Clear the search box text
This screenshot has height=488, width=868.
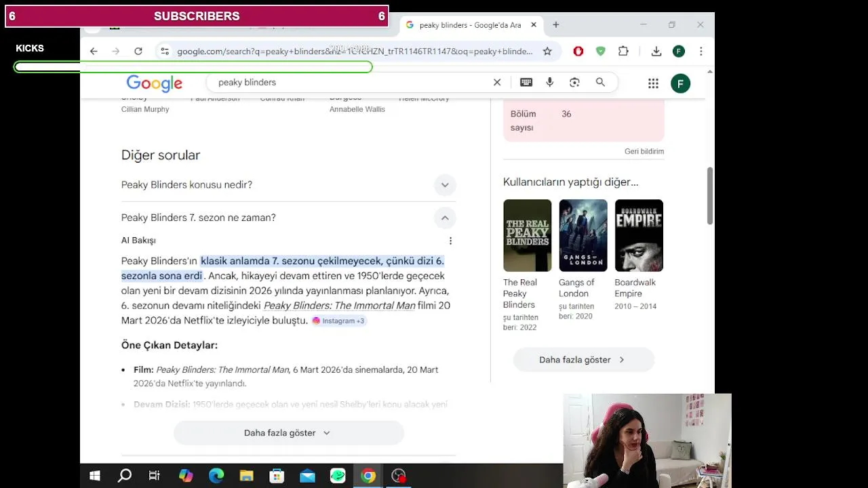pyautogui.click(x=497, y=82)
